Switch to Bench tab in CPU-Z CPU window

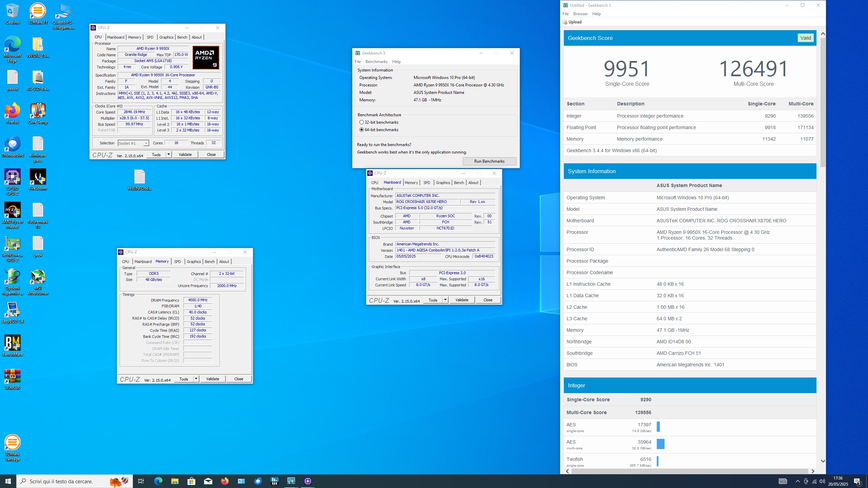coord(182,37)
